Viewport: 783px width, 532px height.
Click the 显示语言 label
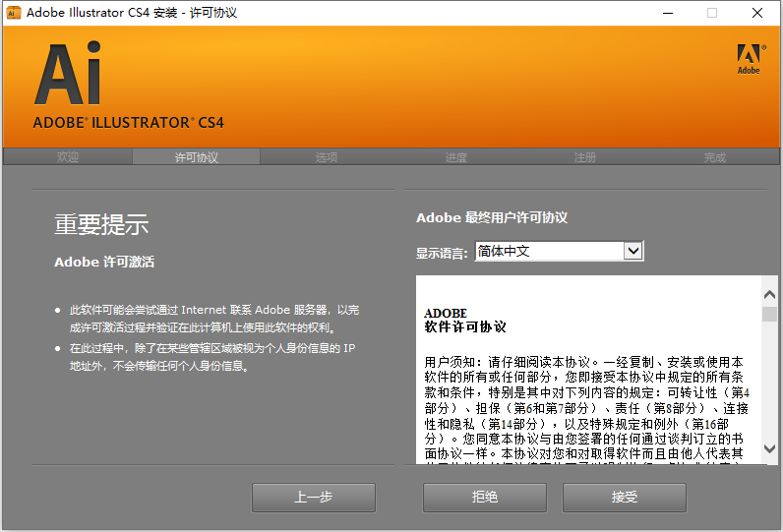442,253
